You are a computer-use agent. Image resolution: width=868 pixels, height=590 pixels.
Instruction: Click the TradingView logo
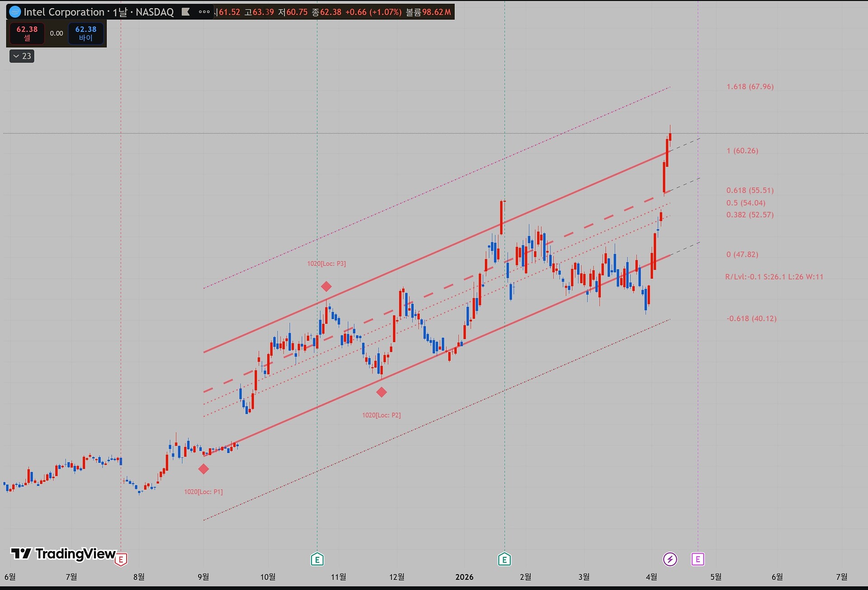[x=63, y=554]
